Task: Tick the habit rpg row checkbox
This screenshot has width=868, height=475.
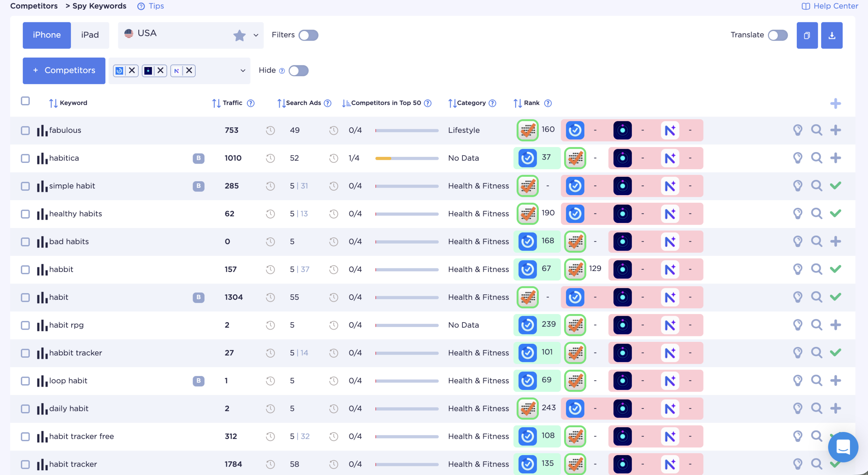Action: pyautogui.click(x=25, y=325)
